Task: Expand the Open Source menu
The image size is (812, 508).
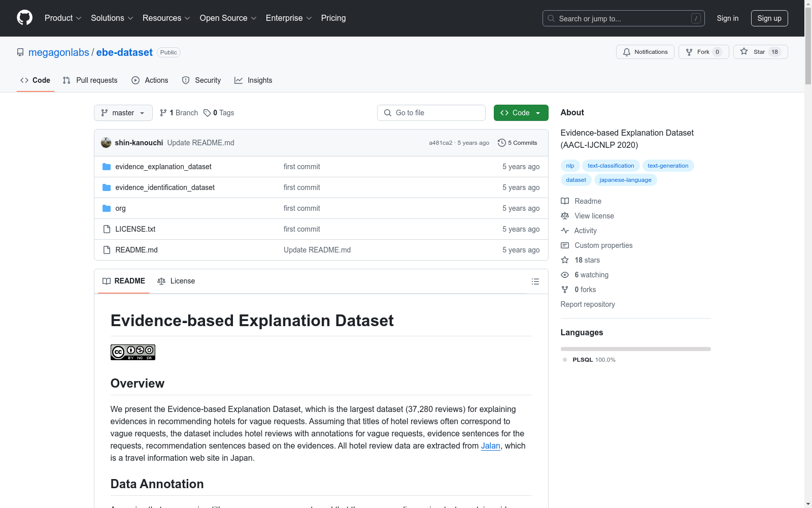Action: click(228, 18)
